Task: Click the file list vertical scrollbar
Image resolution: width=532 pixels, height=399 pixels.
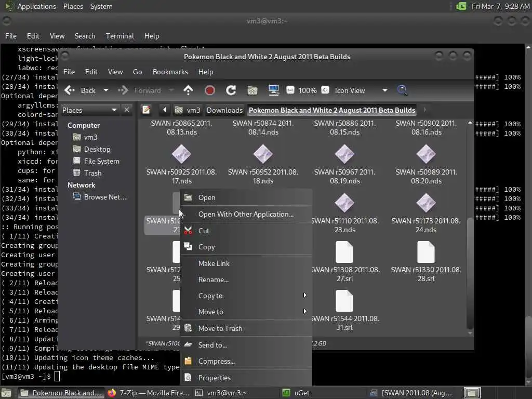Action: click(x=470, y=272)
